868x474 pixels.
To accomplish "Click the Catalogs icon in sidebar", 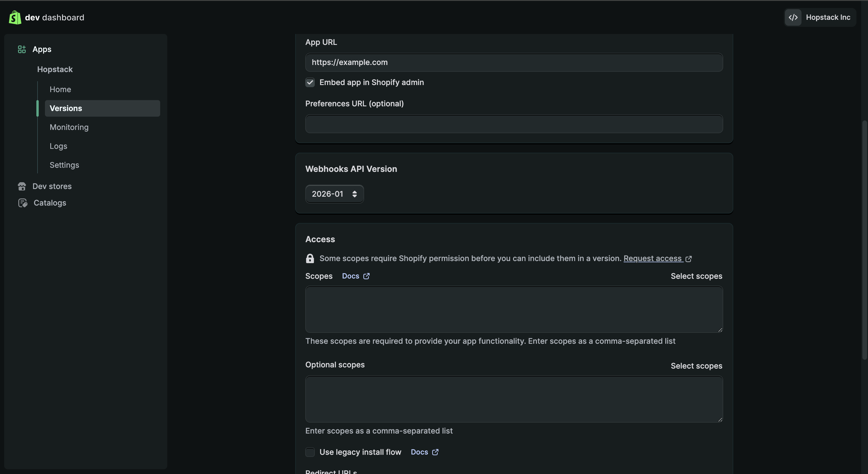I will point(22,203).
